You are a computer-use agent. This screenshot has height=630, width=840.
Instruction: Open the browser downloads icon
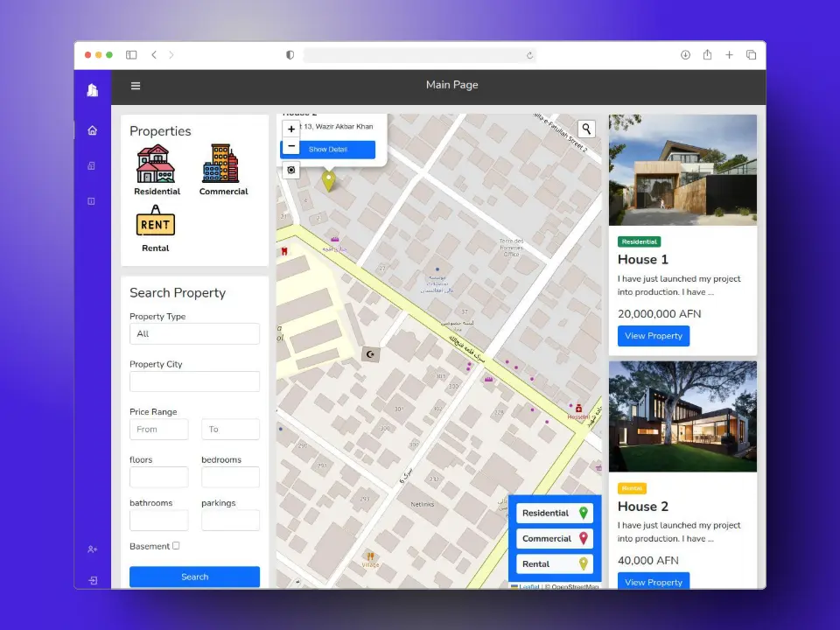pyautogui.click(x=685, y=54)
